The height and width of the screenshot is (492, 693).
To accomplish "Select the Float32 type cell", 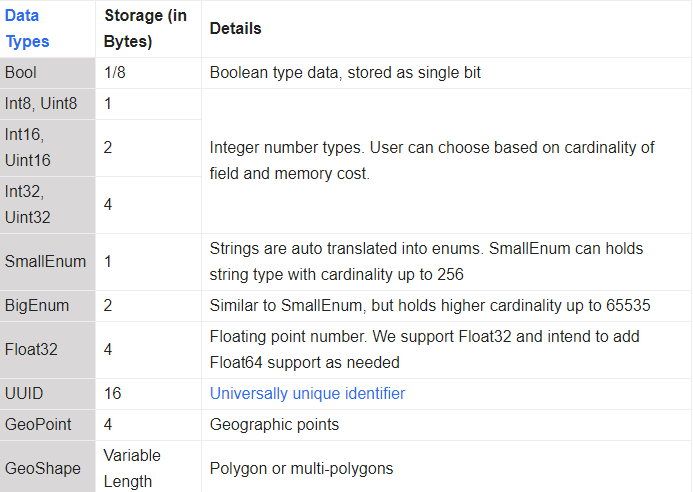I will click(x=47, y=350).
